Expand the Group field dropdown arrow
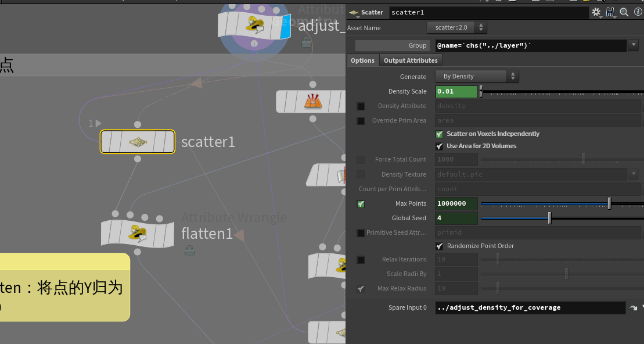Viewport: 644px width, 344px height. [x=632, y=45]
